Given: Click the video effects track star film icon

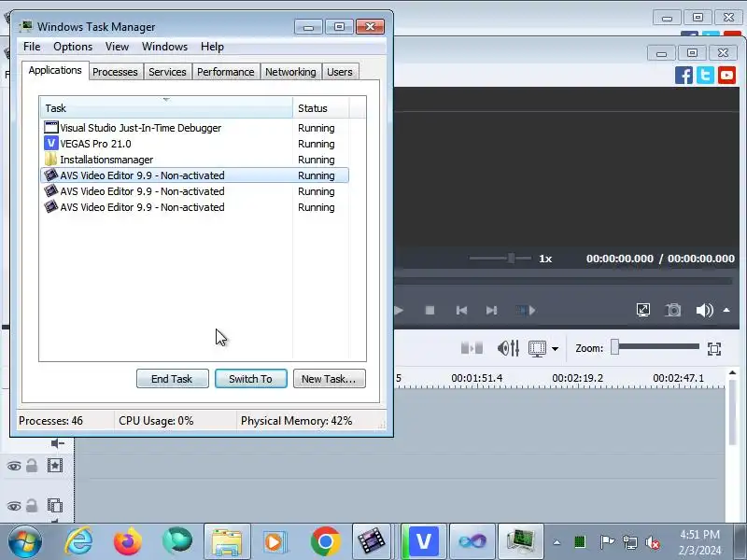Looking at the screenshot, I should click(55, 465).
